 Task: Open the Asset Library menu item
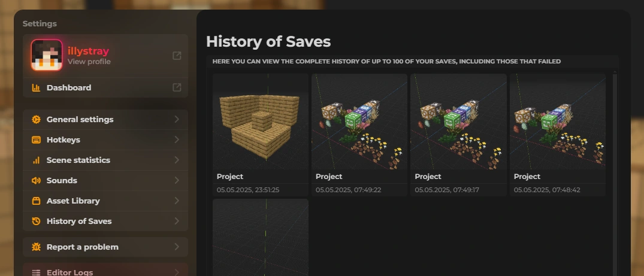(105, 201)
